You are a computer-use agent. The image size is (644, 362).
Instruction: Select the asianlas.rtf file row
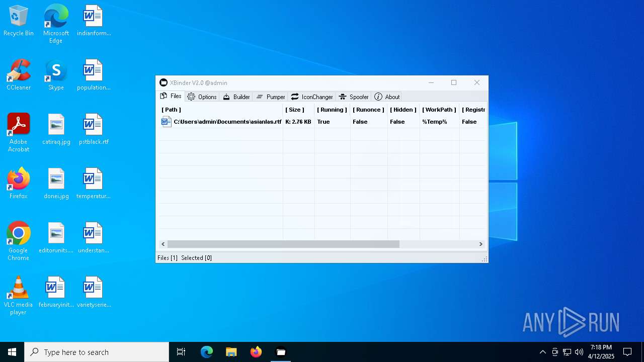(322, 122)
